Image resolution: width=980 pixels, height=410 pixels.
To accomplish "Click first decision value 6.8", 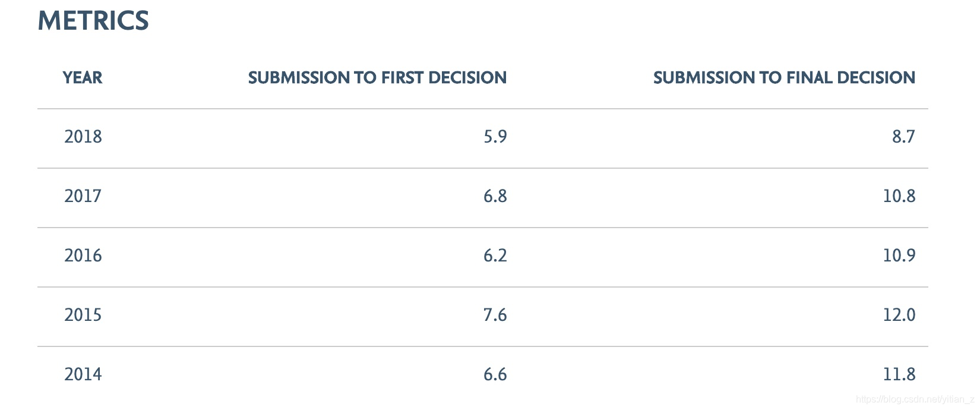I will coord(495,196).
